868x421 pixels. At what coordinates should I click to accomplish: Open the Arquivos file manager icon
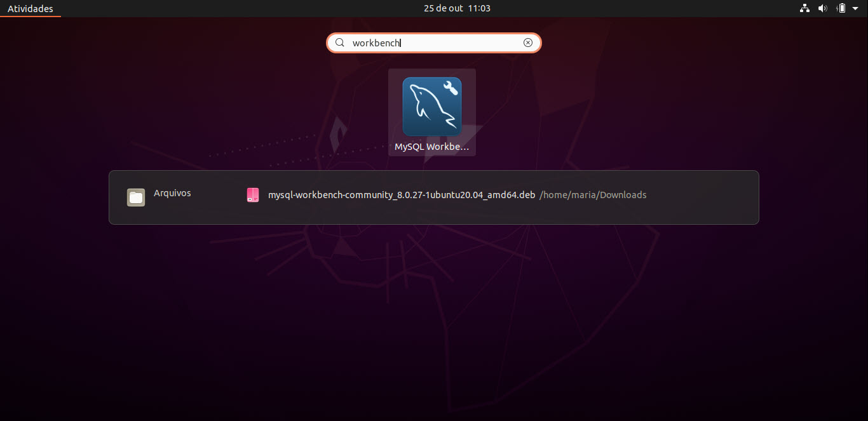[x=136, y=197]
